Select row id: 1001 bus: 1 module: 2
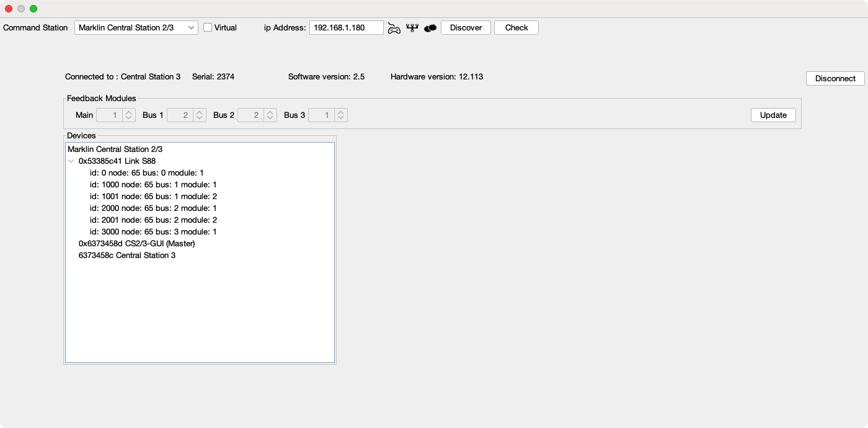Viewport: 868px width, 428px height. coord(153,197)
